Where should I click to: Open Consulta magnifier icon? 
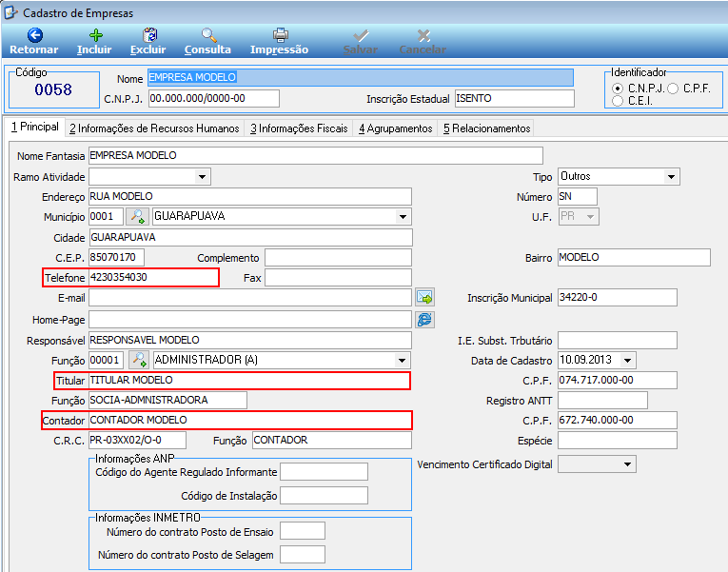click(209, 35)
